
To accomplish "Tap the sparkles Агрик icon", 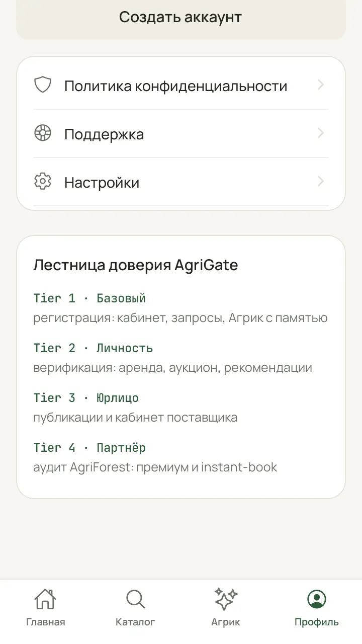I will [226, 599].
